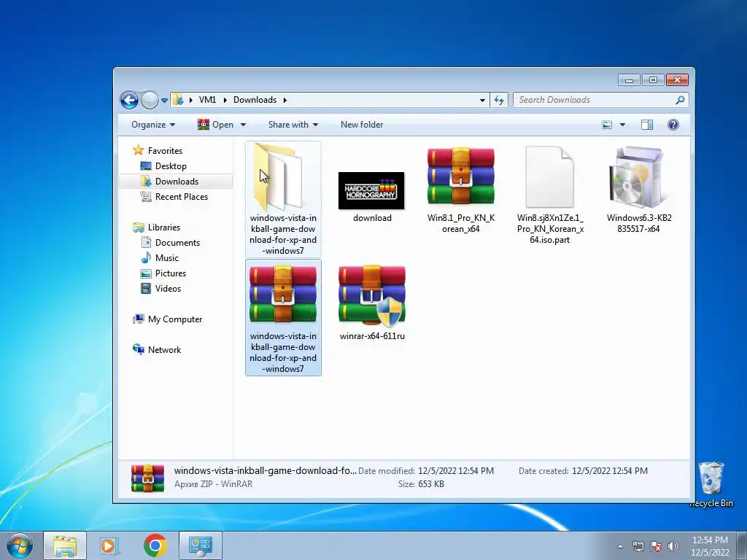The image size is (747, 560).
Task: Select the VM1 breadcrumb in address bar
Action: (x=207, y=100)
